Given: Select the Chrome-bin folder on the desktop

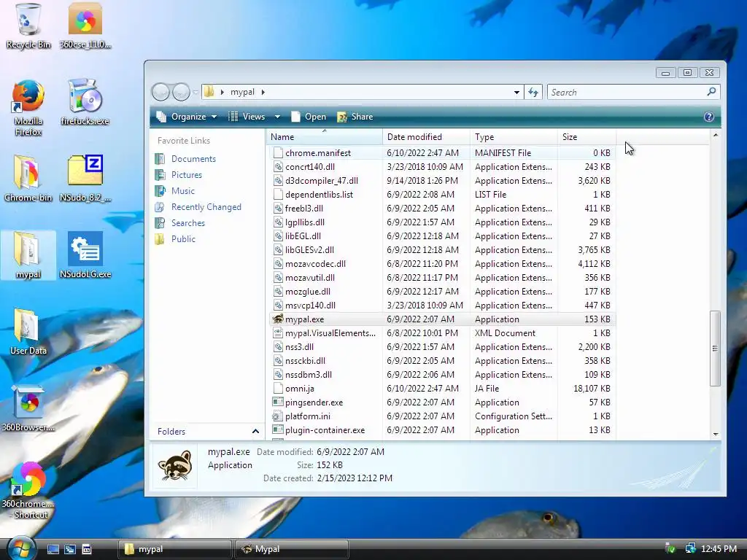Looking at the screenshot, I should (28, 179).
